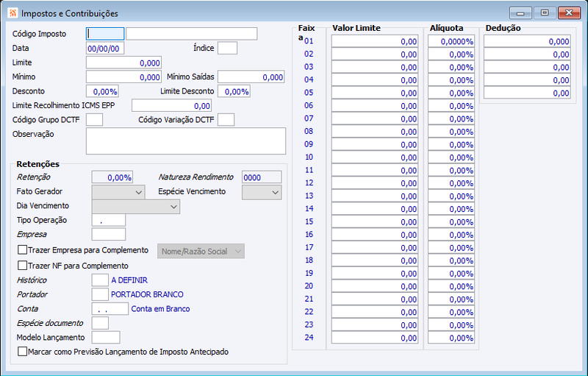Click the Limite Recolhimento ICMS EPP field

click(171, 105)
